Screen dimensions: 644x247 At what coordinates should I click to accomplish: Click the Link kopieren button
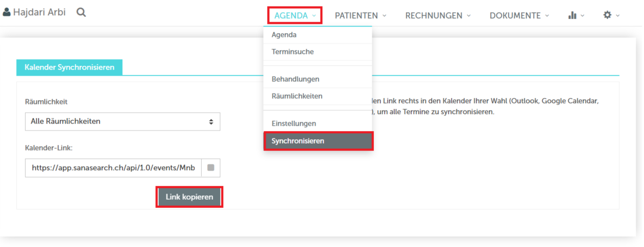[x=189, y=197]
